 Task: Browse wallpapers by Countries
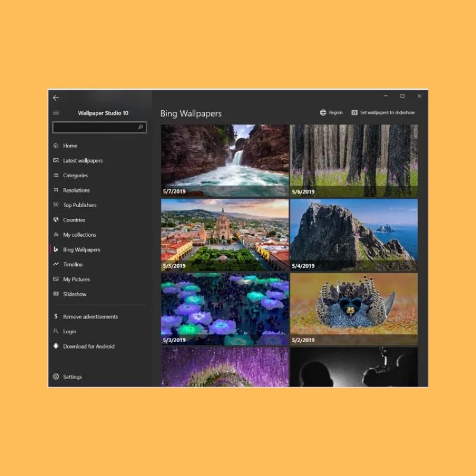point(74,220)
